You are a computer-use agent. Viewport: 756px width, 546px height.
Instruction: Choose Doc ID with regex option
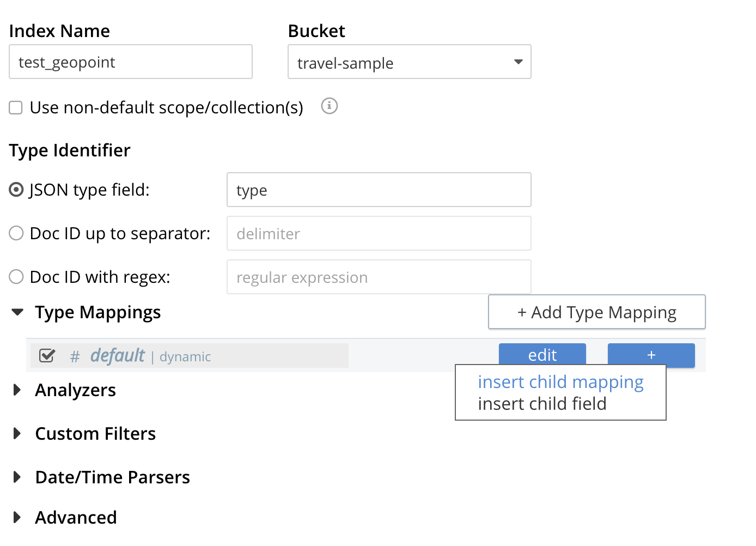[16, 277]
